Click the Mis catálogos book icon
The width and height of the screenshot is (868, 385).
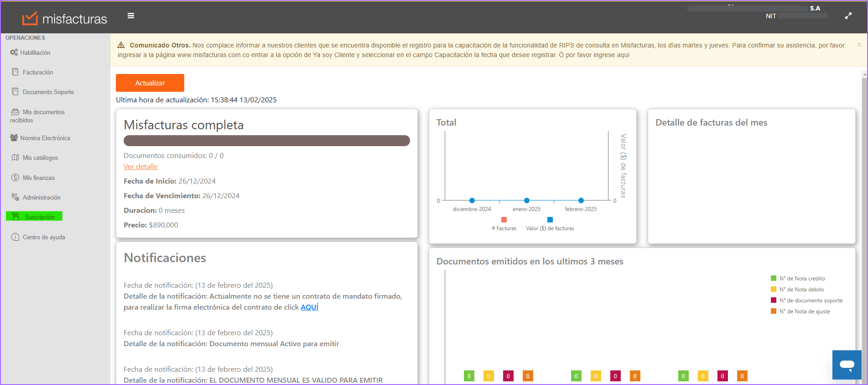[x=15, y=158]
